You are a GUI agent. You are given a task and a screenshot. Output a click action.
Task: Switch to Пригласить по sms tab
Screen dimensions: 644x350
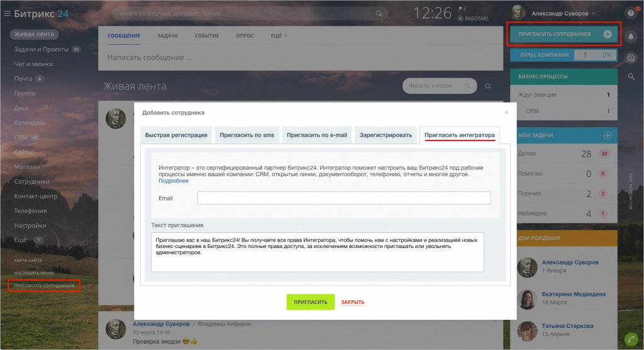point(247,135)
